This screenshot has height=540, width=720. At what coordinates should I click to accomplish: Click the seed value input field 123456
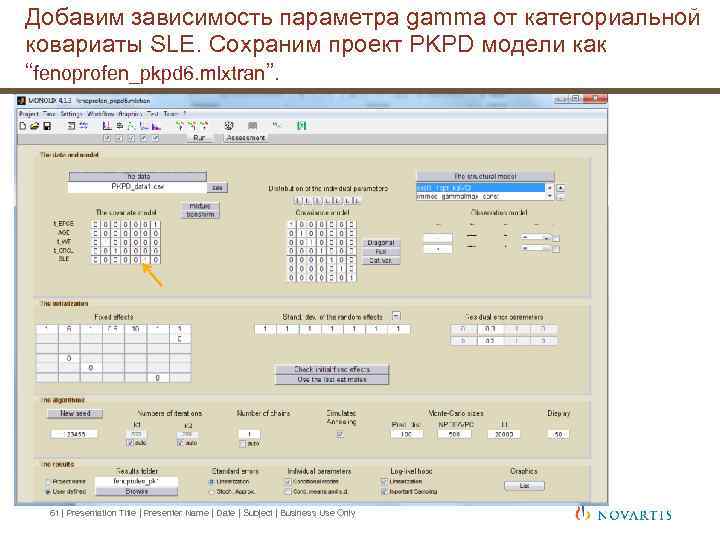click(74, 434)
